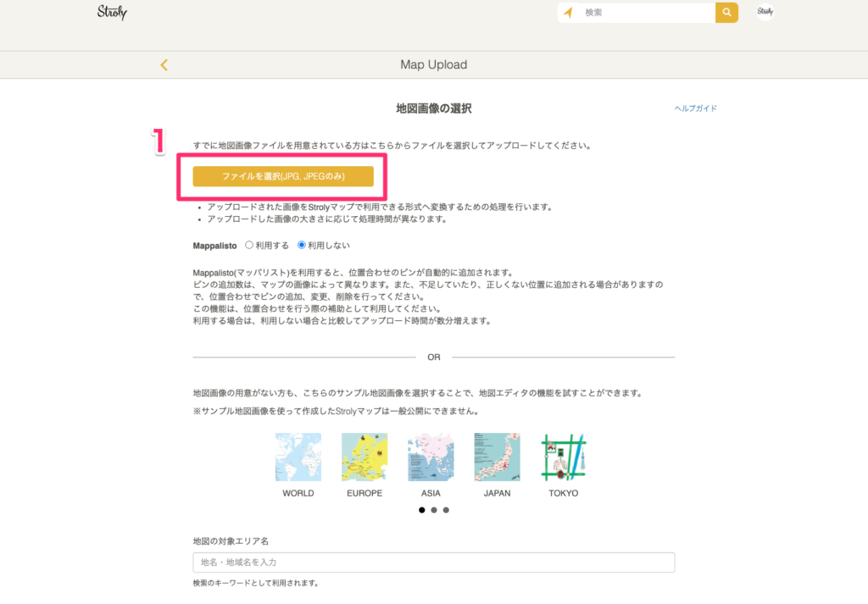Viewport: 868px width, 604px height.
Task: Go to first carousel page dot
Action: click(422, 510)
